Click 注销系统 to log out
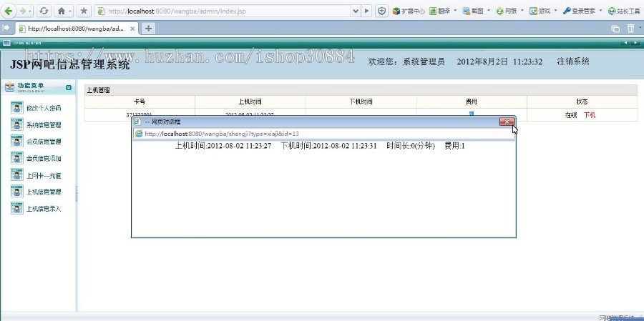This screenshot has height=321, width=644. point(573,61)
